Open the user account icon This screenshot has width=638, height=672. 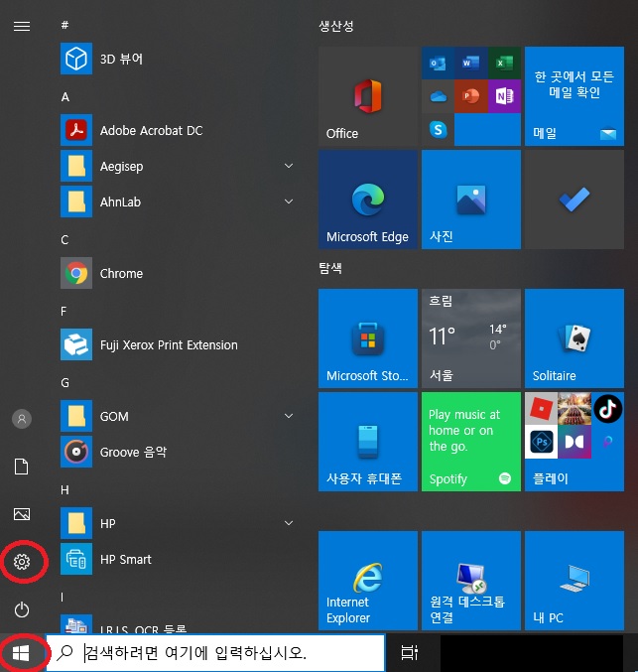[22, 419]
